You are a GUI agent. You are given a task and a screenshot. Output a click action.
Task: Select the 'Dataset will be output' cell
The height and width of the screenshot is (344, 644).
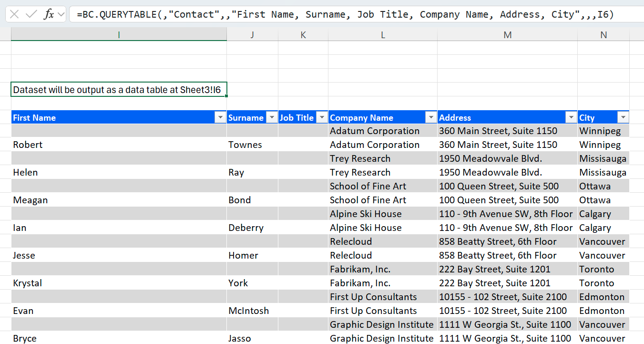pyautogui.click(x=119, y=90)
